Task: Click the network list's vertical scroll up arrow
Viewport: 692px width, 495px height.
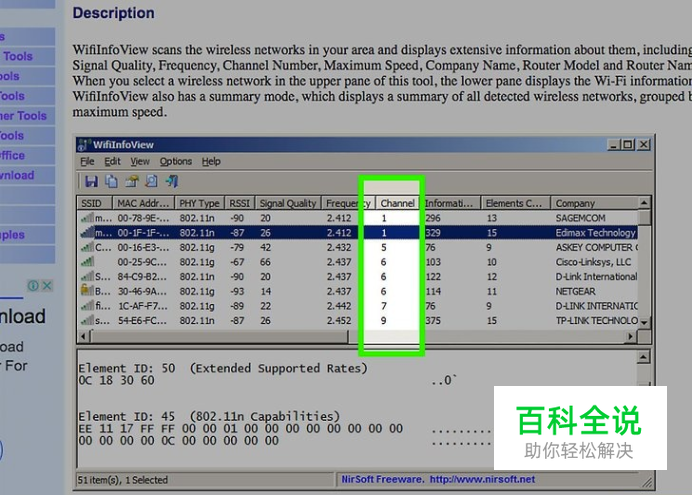Action: [x=644, y=202]
